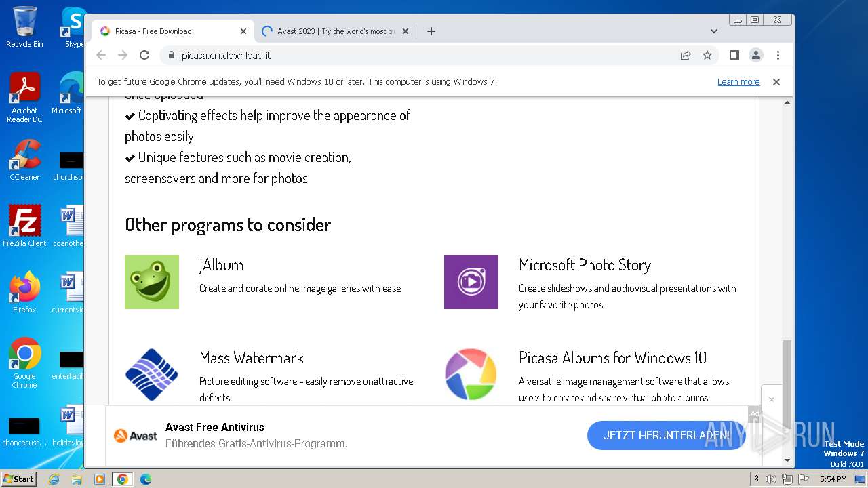Click the Avast Free Antivirus ad headline
868x488 pixels.
tap(215, 427)
